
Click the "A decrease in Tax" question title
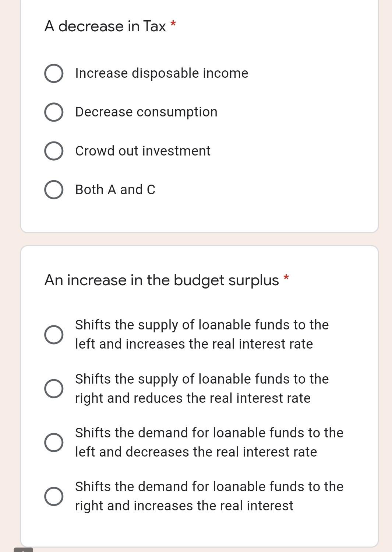point(105,26)
